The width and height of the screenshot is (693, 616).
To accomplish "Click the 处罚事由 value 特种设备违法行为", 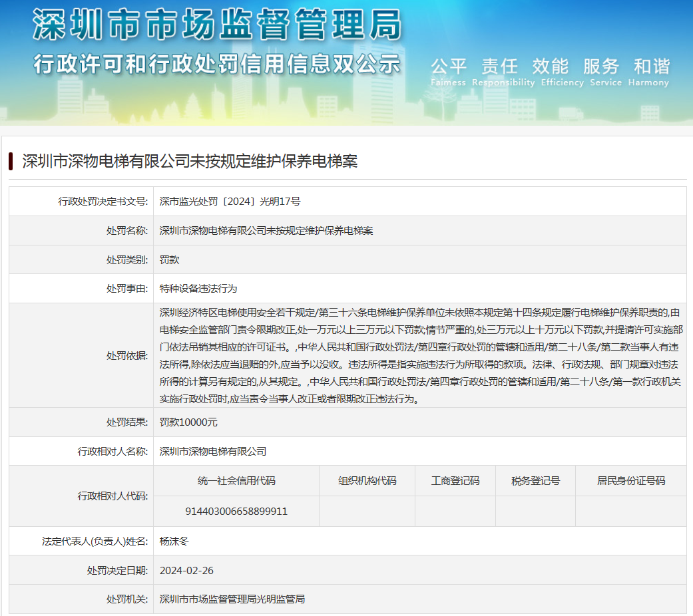I will (198, 289).
